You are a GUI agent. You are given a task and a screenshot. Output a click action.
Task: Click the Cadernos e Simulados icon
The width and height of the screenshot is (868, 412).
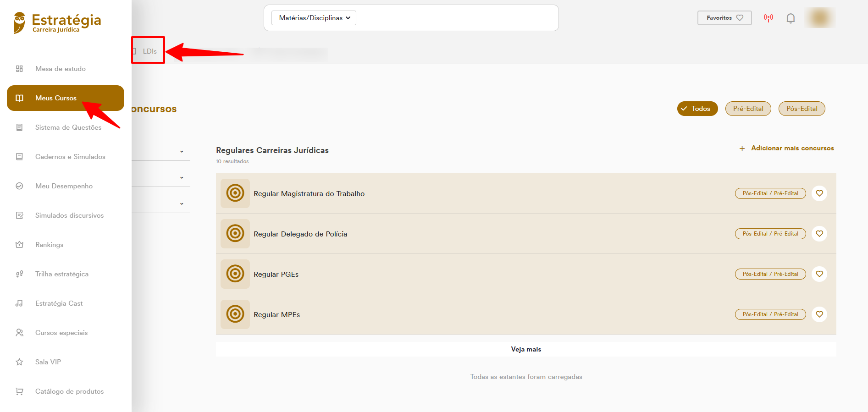click(19, 157)
